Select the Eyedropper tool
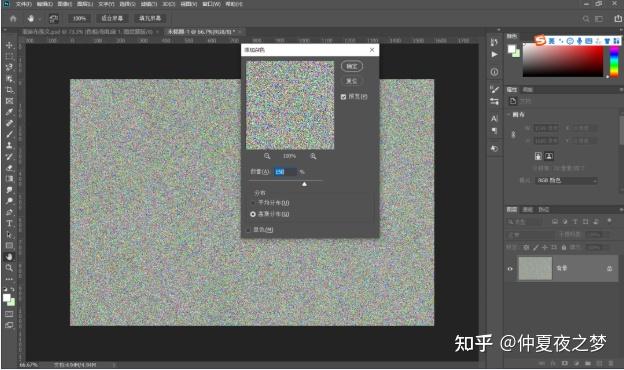The width and height of the screenshot is (624, 370). tap(9, 112)
